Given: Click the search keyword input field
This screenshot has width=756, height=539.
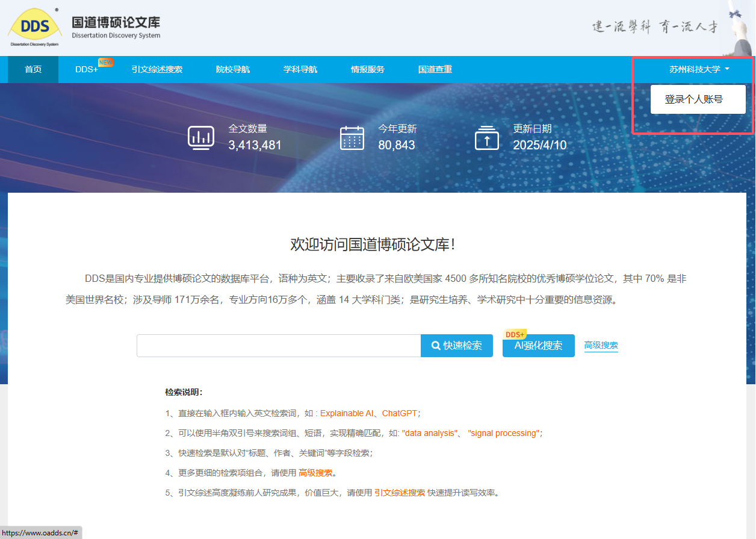Looking at the screenshot, I should pos(279,346).
